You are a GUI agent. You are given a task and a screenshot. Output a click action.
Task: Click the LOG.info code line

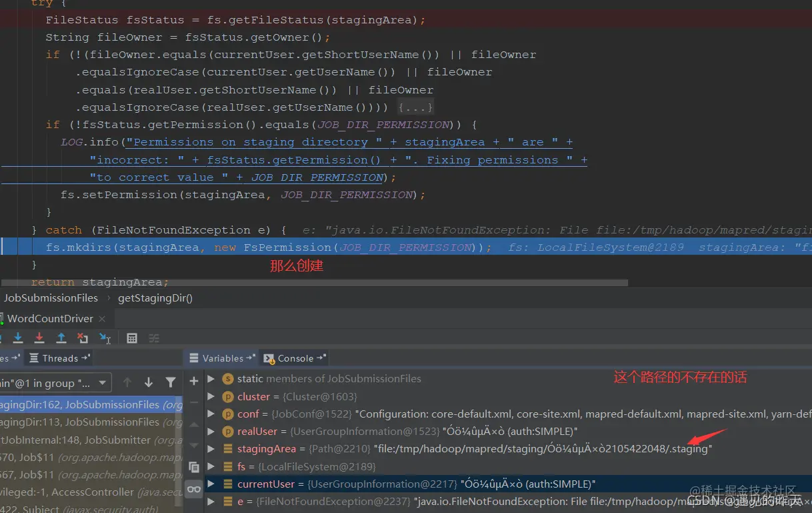[317, 142]
